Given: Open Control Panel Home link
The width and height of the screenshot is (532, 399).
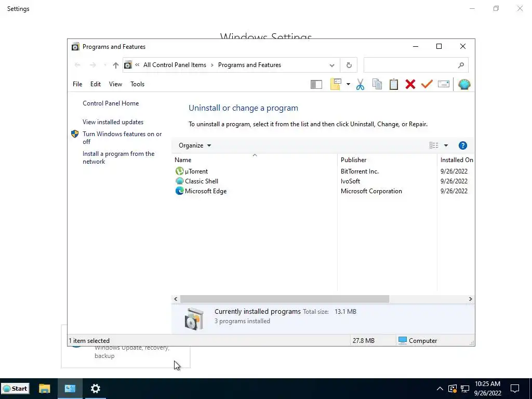Looking at the screenshot, I should (x=111, y=103).
